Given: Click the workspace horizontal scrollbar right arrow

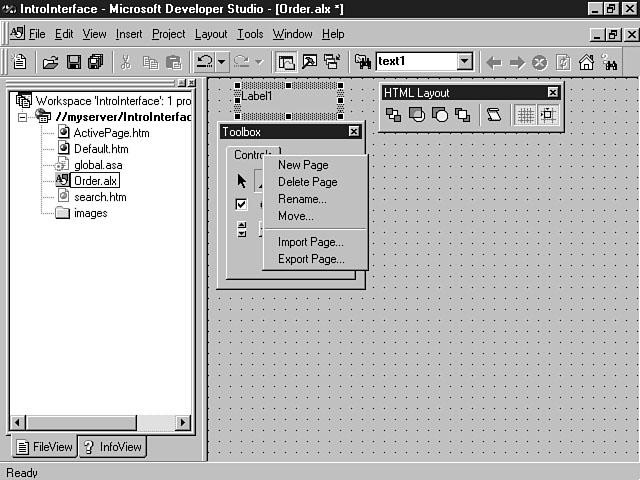Looking at the screenshot, I should 183,423.
